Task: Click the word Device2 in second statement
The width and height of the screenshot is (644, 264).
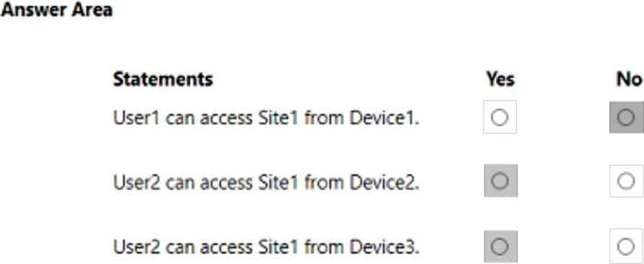Action: click(x=384, y=182)
